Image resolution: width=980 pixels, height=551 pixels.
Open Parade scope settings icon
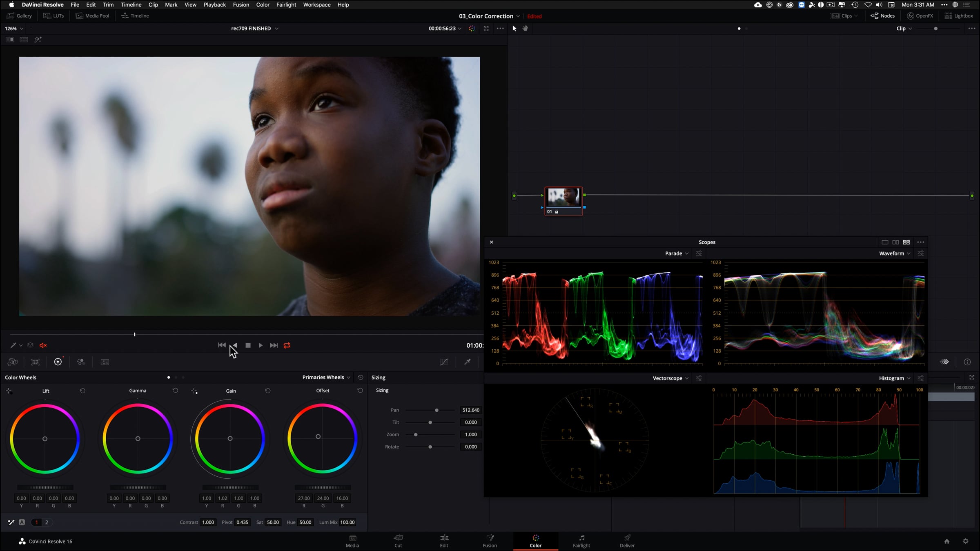coord(699,253)
